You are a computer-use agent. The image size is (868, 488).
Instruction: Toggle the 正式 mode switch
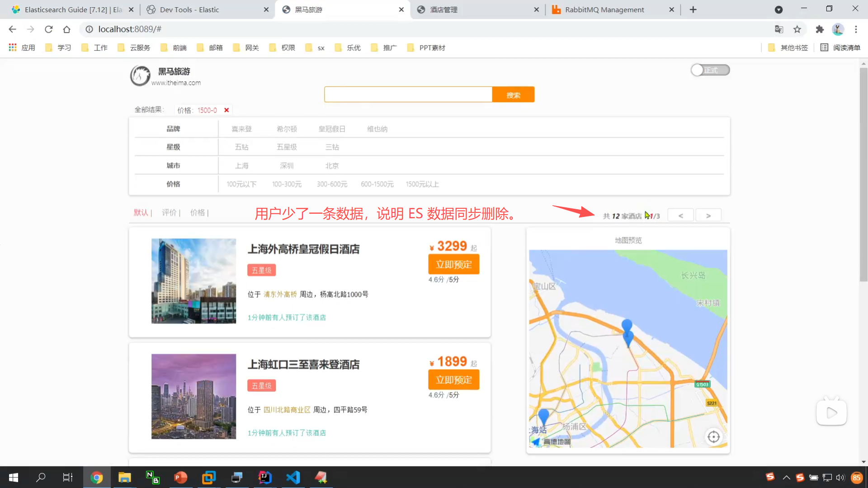point(710,70)
